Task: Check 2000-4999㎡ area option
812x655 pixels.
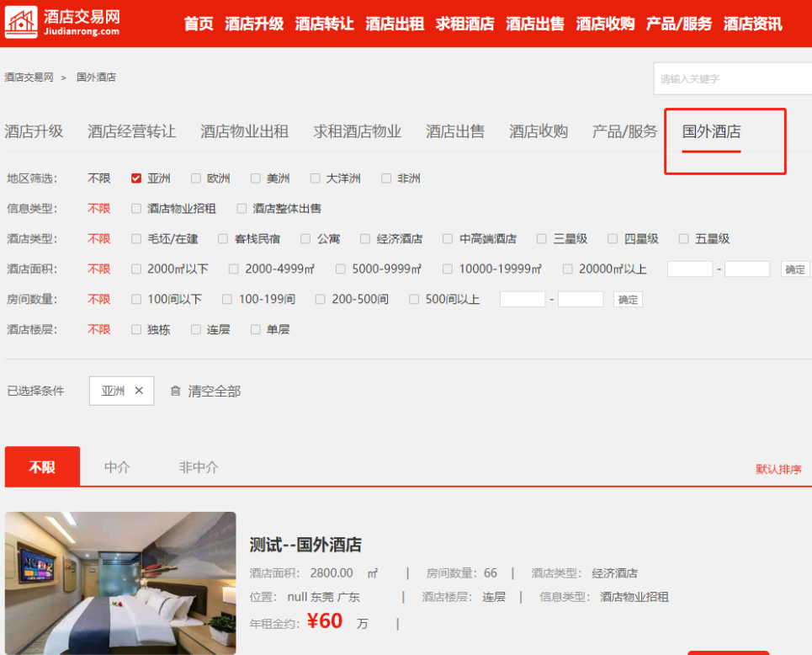Action: pyautogui.click(x=234, y=269)
